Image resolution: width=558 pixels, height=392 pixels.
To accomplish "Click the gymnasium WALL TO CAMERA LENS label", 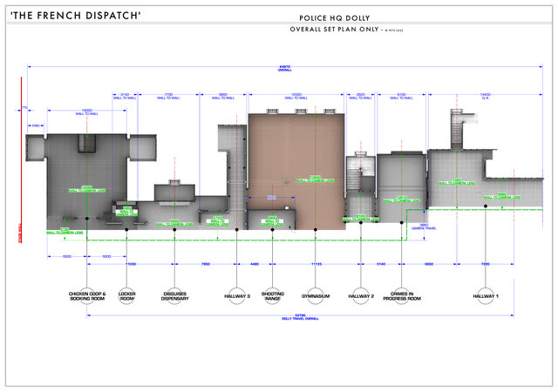I will click(316, 179).
